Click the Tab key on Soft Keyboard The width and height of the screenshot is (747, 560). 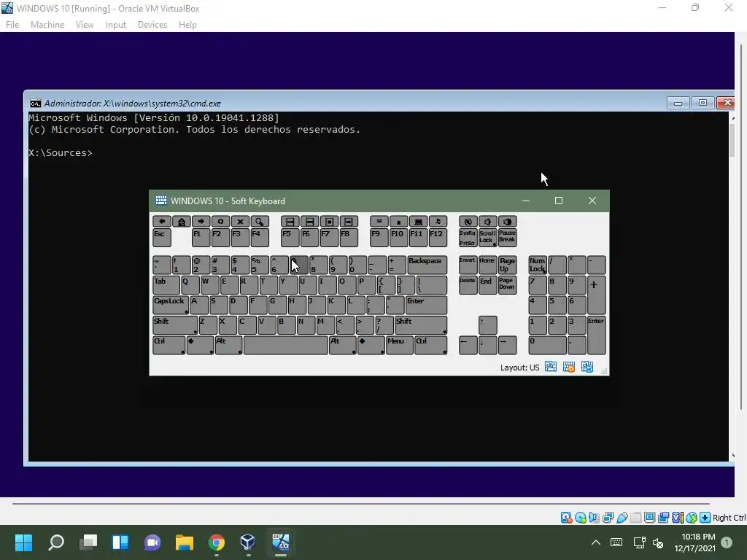(166, 285)
